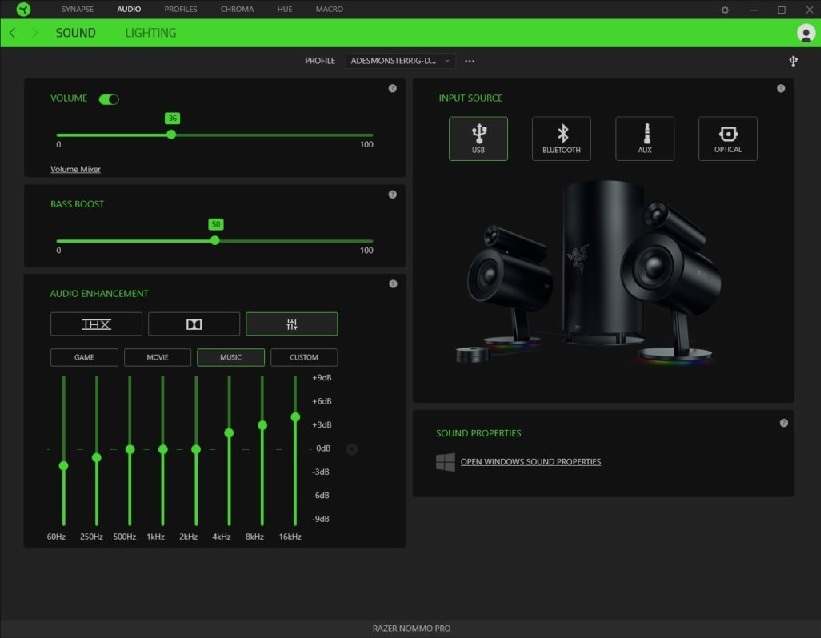The height and width of the screenshot is (638, 821).
Task: Select the Optical input source
Action: (728, 138)
